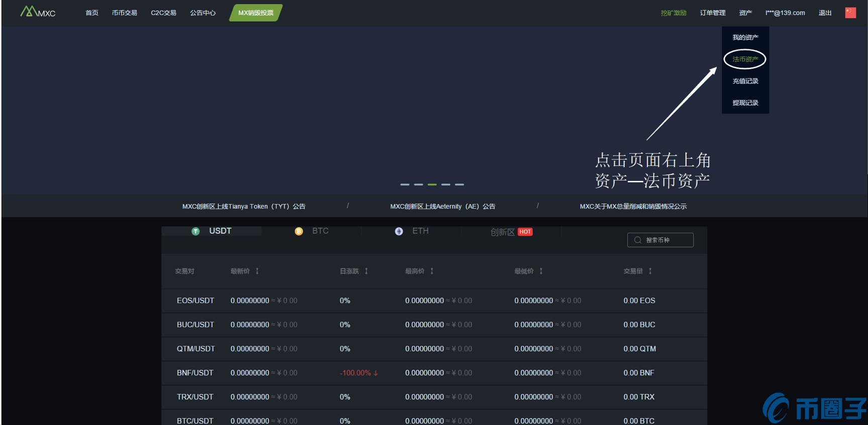Click the orange BTC coin icon
The width and height of the screenshot is (868, 425).
[299, 231]
